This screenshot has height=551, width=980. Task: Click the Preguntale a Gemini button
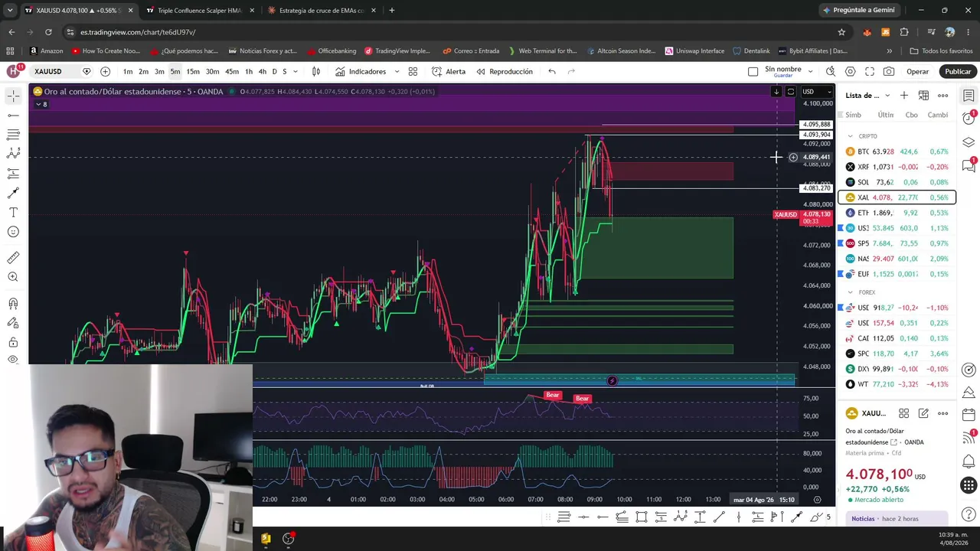click(x=858, y=10)
